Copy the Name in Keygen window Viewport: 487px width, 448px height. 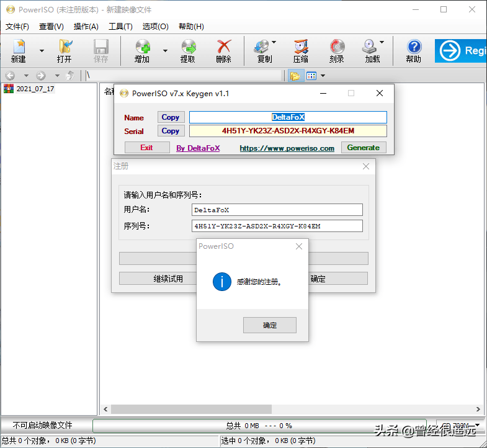(x=171, y=117)
